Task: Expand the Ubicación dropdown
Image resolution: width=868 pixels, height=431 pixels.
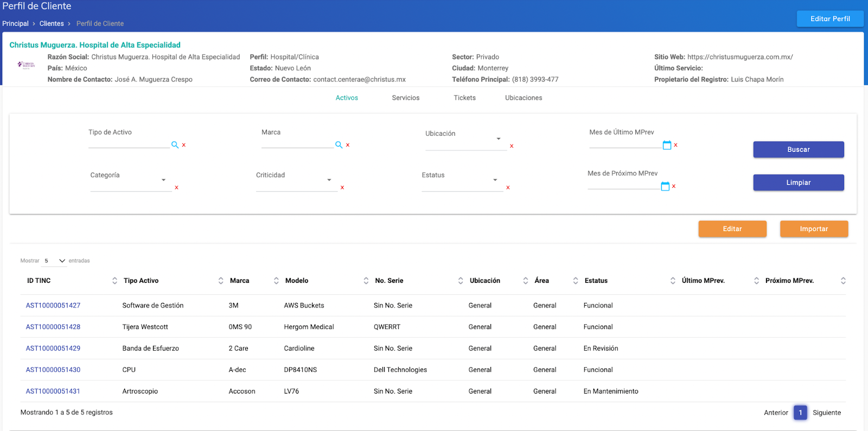Action: pyautogui.click(x=498, y=139)
